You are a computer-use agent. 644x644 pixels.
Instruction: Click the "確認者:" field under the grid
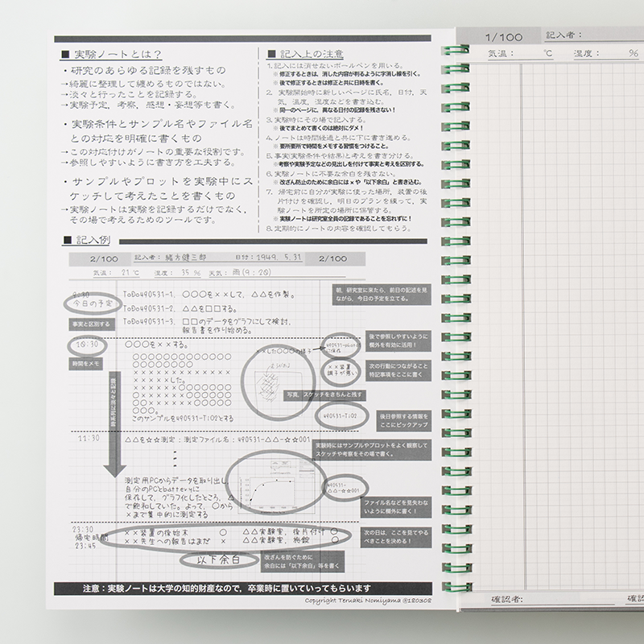[x=551, y=599]
